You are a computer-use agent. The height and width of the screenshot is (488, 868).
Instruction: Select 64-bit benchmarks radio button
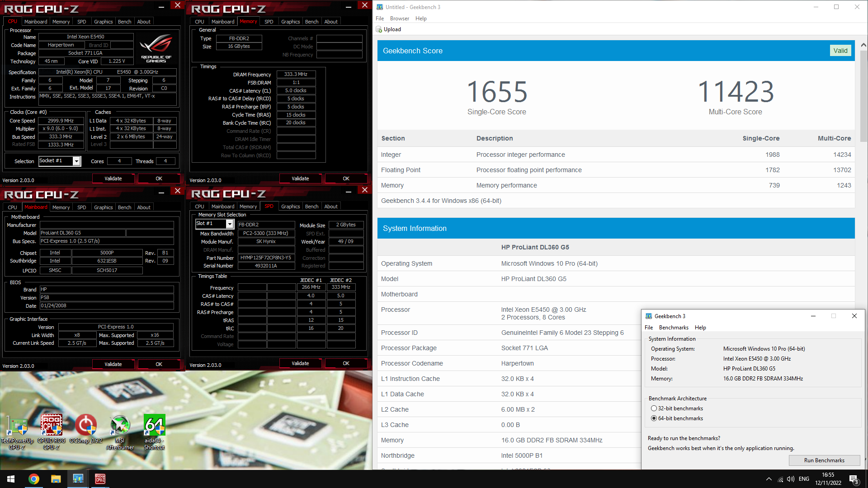click(654, 418)
